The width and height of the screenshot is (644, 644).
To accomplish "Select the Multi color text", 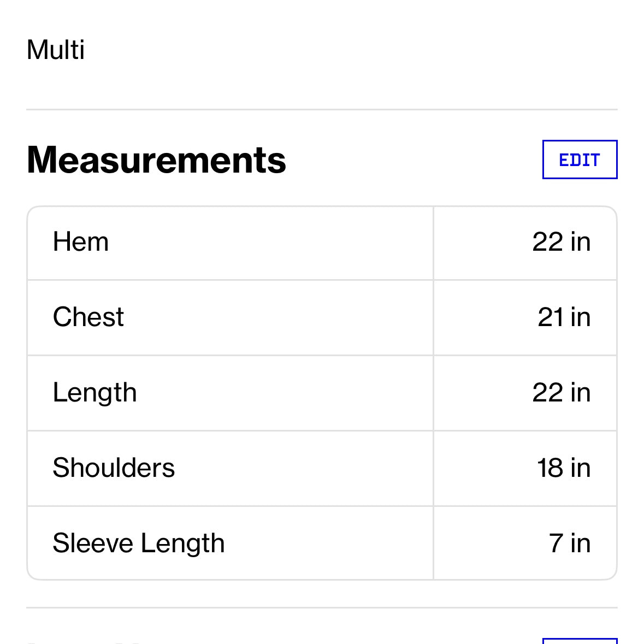I will pos(56,50).
